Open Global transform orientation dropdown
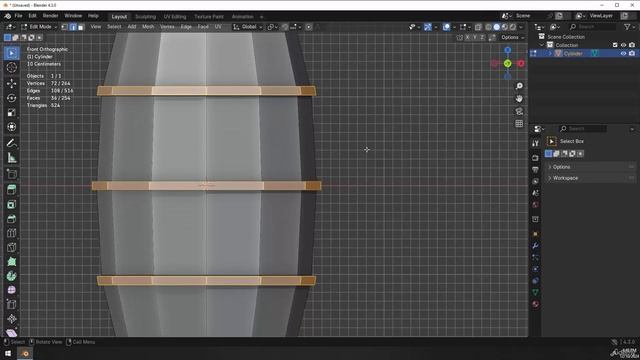The width and height of the screenshot is (640, 360). click(x=248, y=27)
